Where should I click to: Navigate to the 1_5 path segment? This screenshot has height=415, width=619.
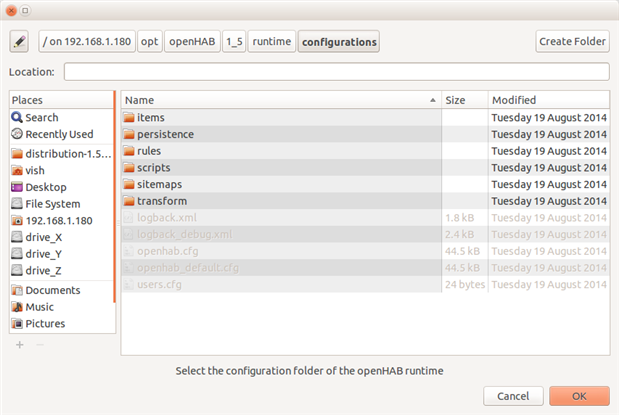click(x=234, y=41)
